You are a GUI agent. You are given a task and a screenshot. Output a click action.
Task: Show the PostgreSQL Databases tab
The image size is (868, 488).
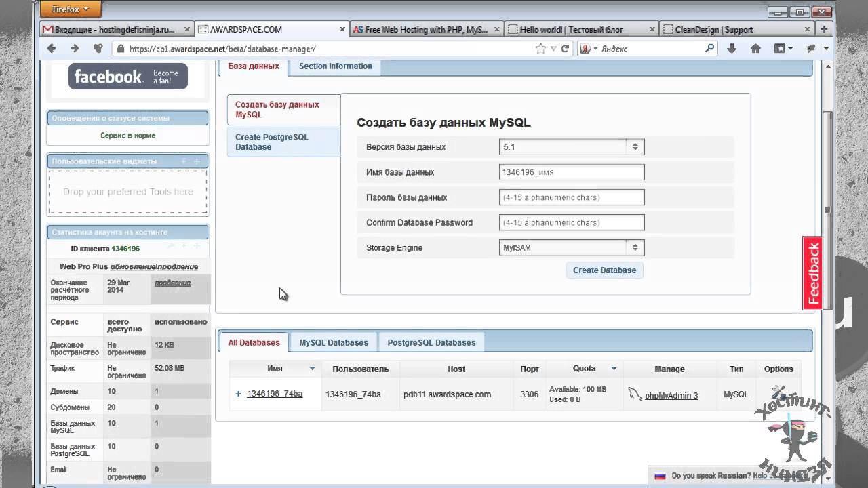[x=431, y=342]
